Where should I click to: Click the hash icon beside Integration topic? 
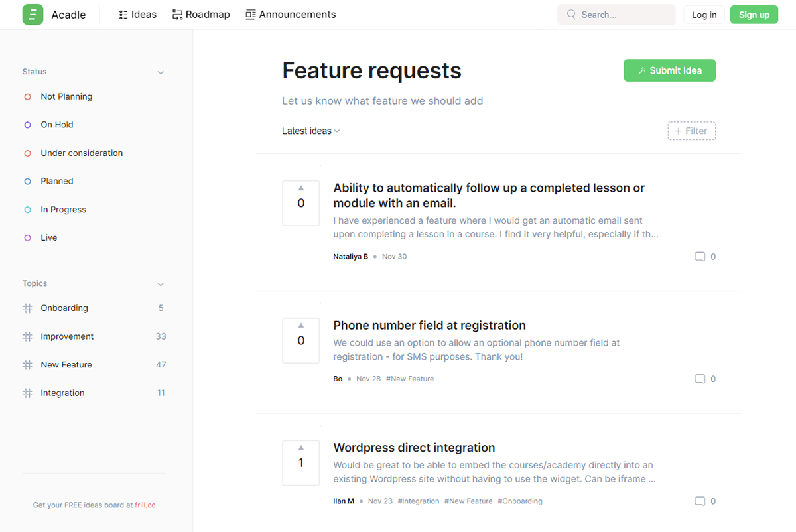click(27, 393)
